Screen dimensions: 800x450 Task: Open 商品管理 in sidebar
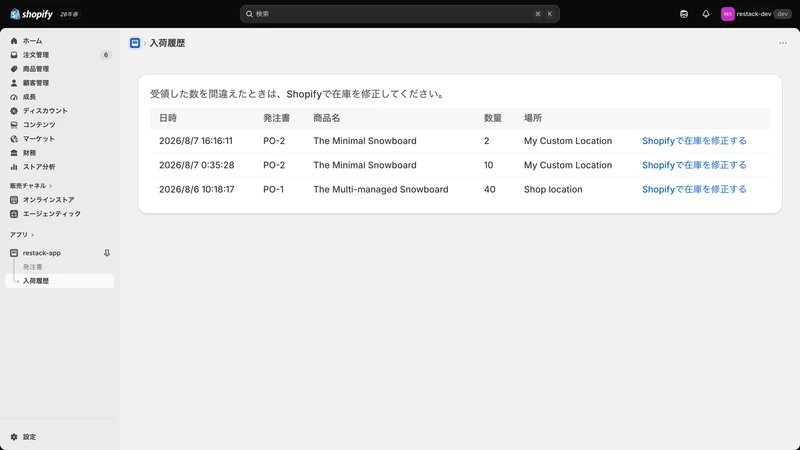[36, 69]
